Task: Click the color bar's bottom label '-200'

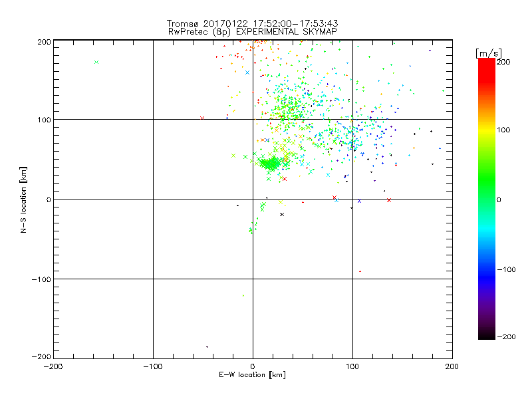Action: point(506,336)
